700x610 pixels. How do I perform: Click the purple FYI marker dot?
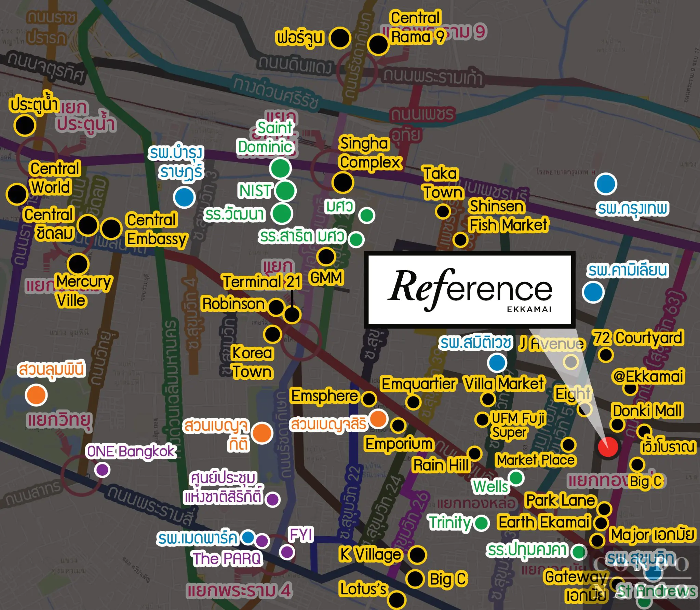coord(287,552)
